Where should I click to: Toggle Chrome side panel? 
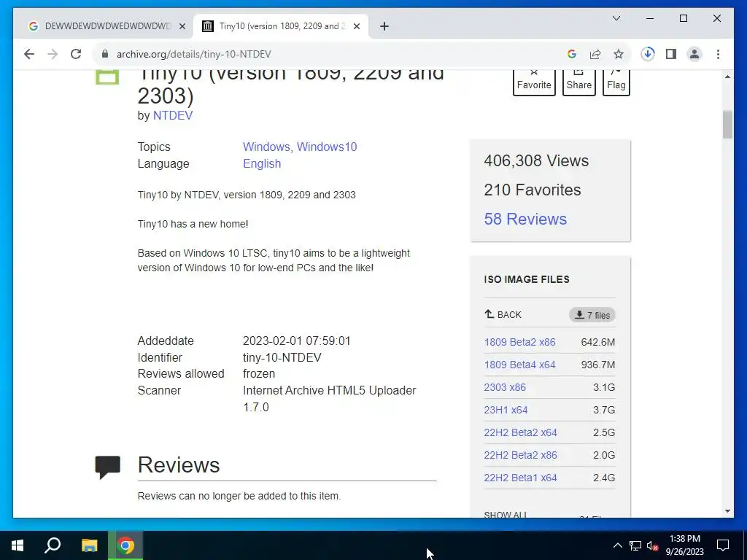(x=671, y=54)
